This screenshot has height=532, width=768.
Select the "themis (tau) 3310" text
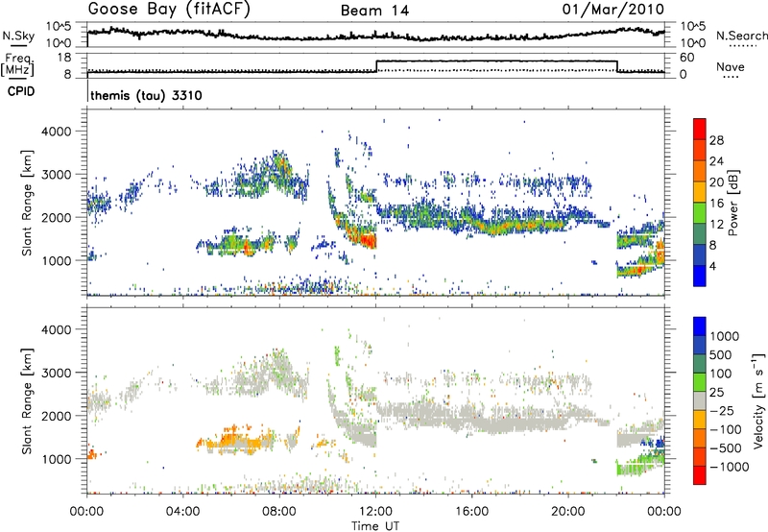pyautogui.click(x=146, y=95)
